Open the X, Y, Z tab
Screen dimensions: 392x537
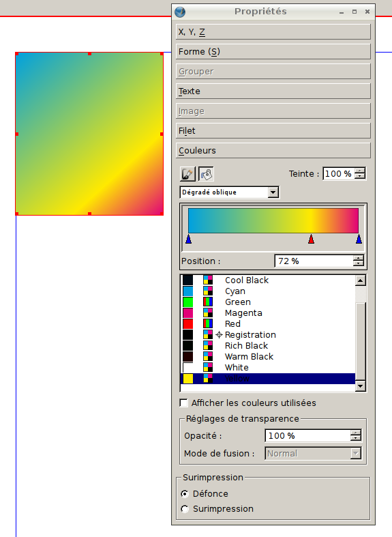tap(273, 32)
